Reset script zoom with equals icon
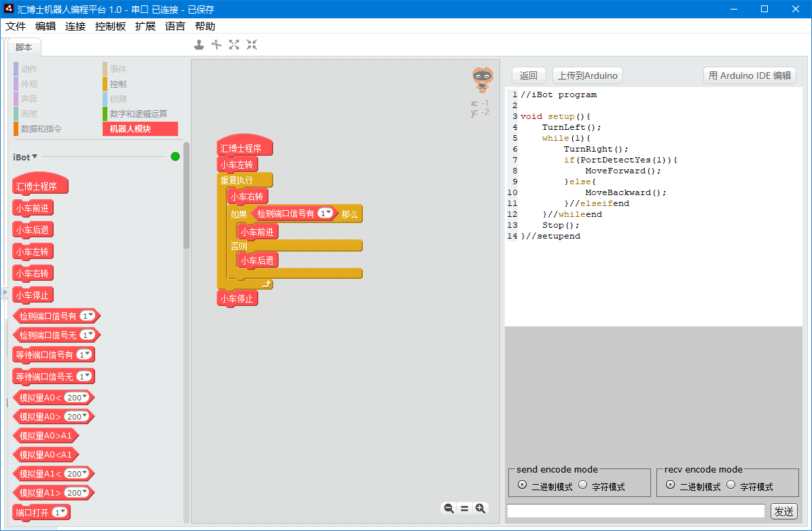 pos(465,508)
